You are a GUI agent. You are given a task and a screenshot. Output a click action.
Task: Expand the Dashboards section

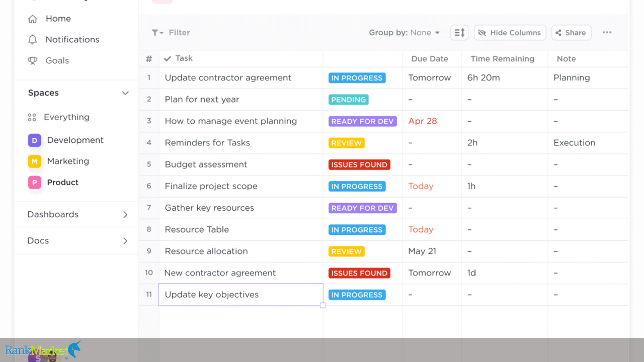[125, 215]
